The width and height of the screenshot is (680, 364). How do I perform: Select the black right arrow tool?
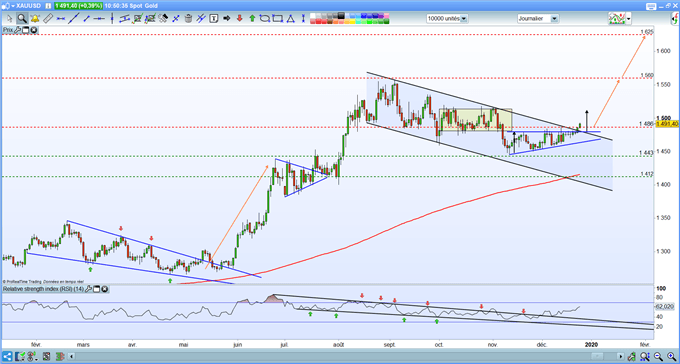pos(226,18)
